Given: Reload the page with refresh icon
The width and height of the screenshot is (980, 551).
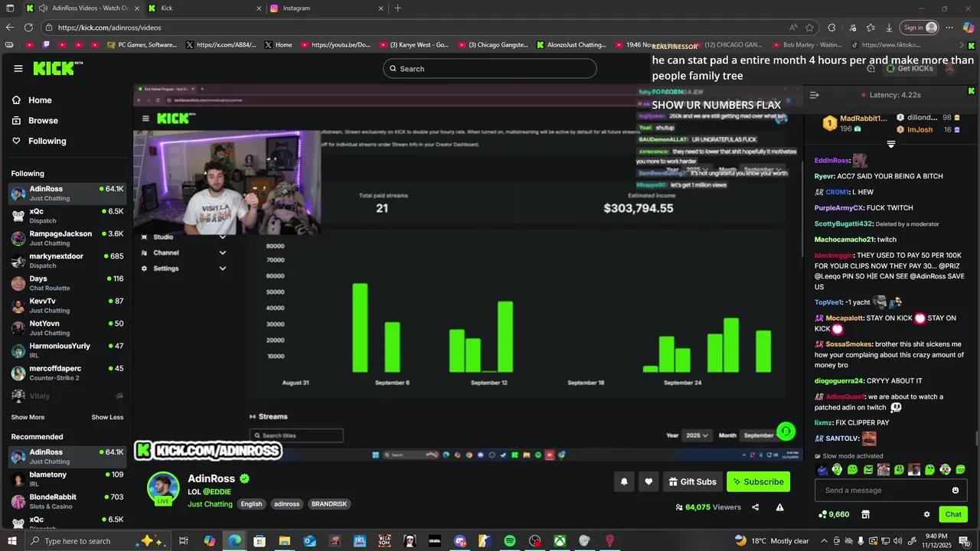Looking at the screenshot, I should (x=29, y=28).
